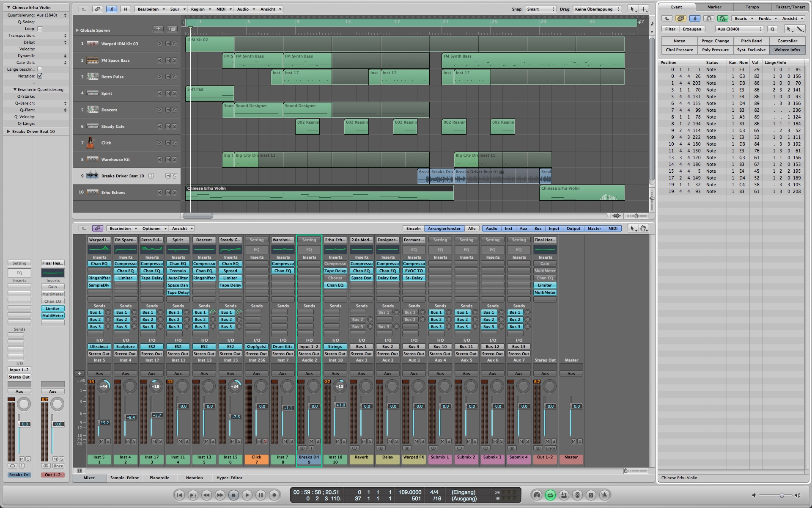Click the link chain icon in mixer toolbar
This screenshot has width=812, height=508.
click(x=98, y=229)
